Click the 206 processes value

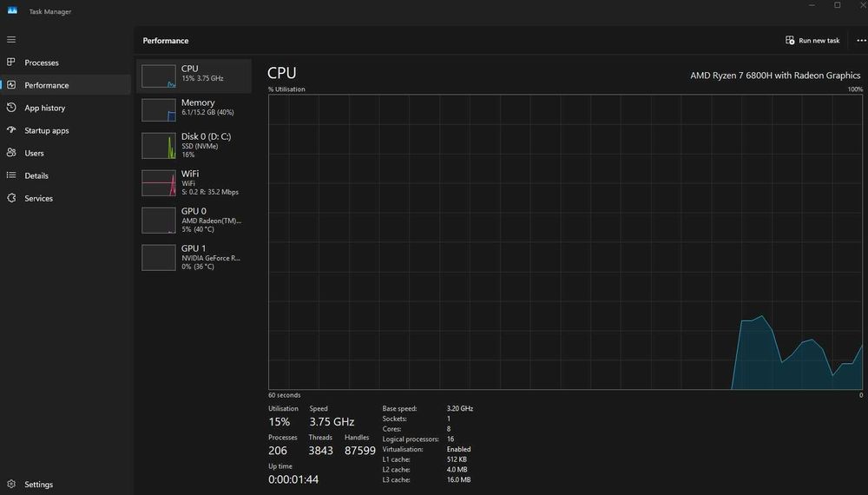click(x=278, y=451)
